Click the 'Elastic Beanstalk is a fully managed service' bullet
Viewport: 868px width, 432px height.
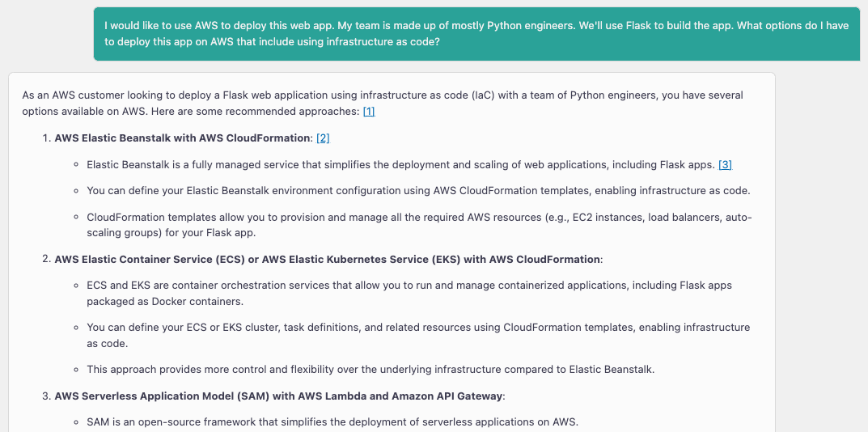402,165
